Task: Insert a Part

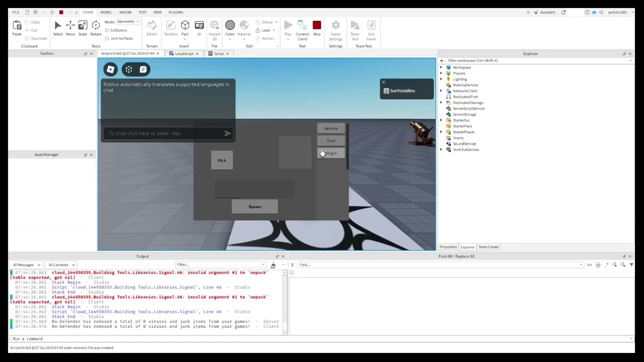Action: 185,28
